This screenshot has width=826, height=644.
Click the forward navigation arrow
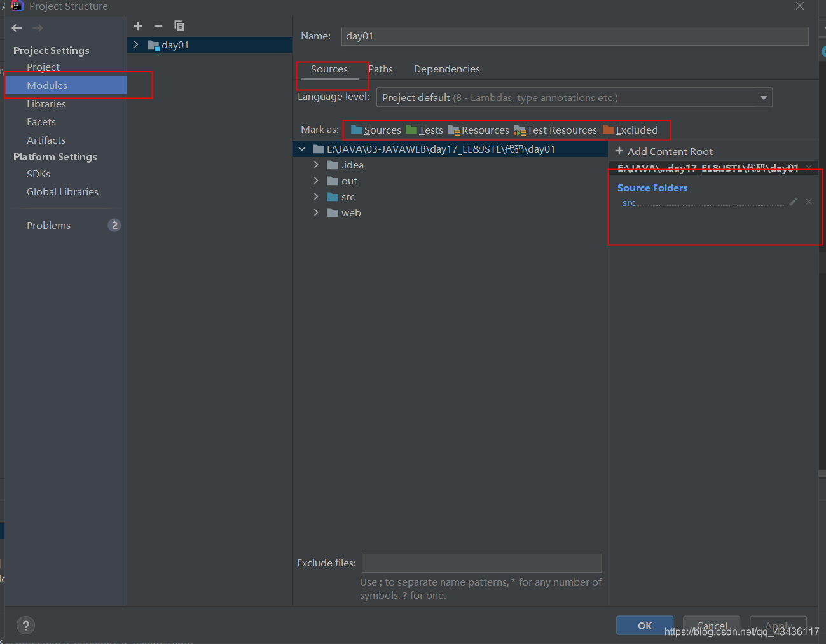(x=38, y=28)
